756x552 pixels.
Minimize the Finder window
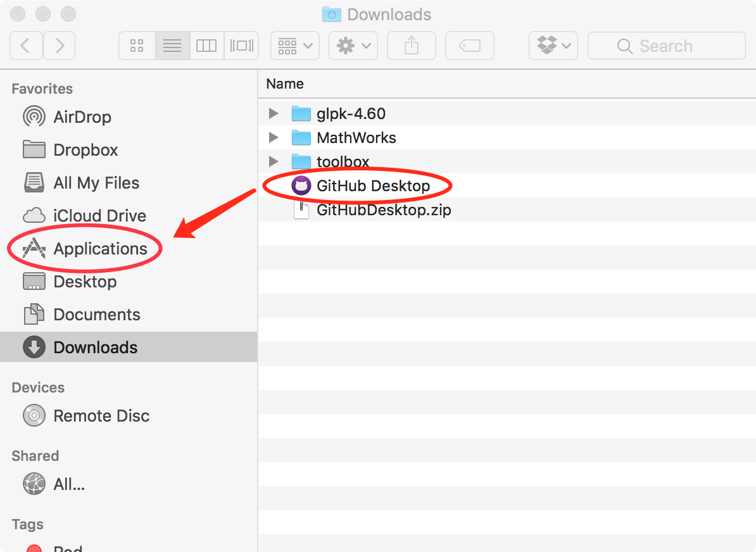pyautogui.click(x=43, y=14)
